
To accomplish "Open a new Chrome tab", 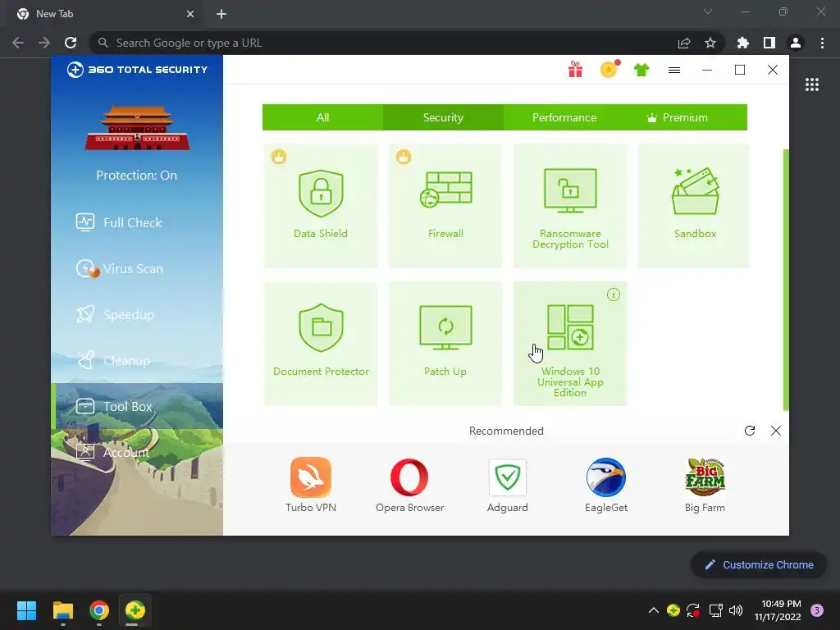I will [x=221, y=14].
